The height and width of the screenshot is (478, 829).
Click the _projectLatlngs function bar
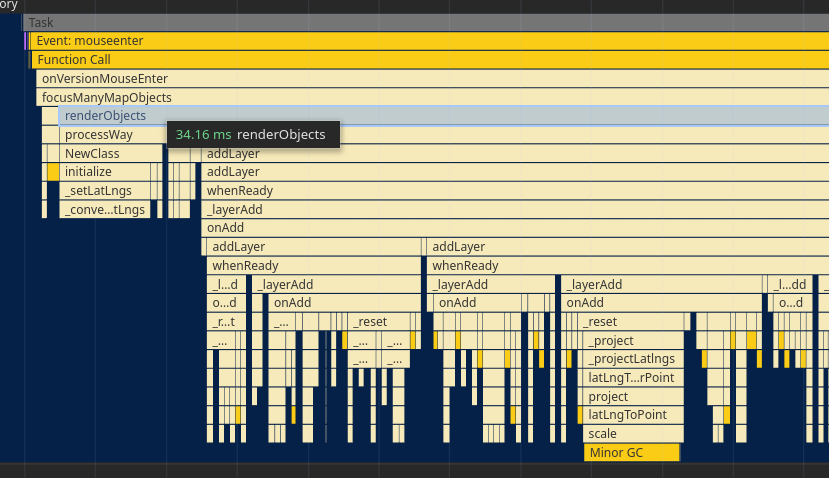(x=633, y=359)
